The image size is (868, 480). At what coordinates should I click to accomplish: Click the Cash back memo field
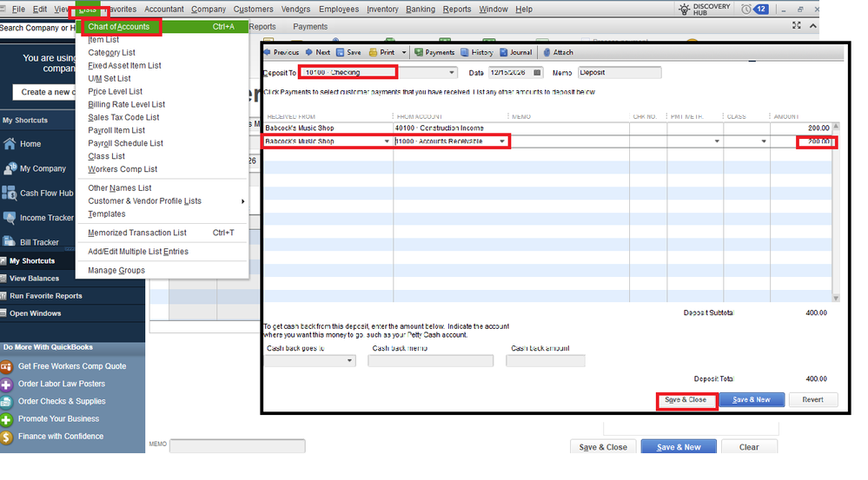430,361
